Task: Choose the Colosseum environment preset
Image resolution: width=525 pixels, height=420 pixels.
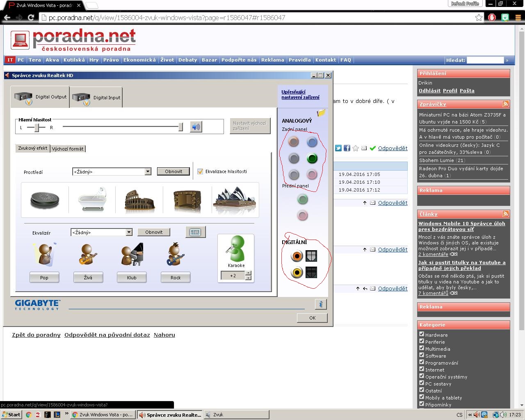Action: [139, 201]
